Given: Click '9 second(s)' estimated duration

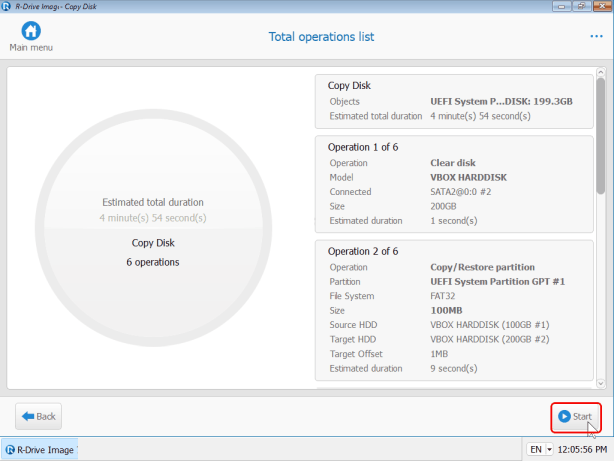Looking at the screenshot, I should pos(454,369).
